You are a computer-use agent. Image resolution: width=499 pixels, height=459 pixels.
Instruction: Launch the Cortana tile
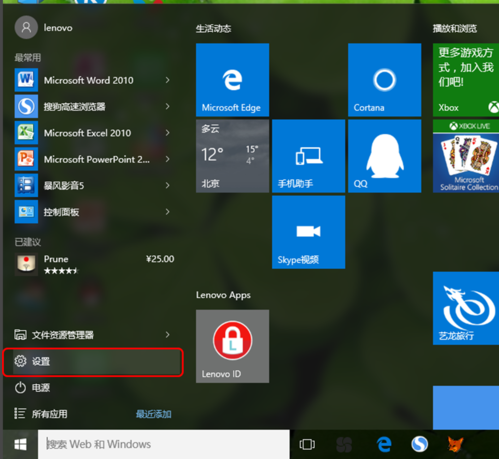[384, 80]
